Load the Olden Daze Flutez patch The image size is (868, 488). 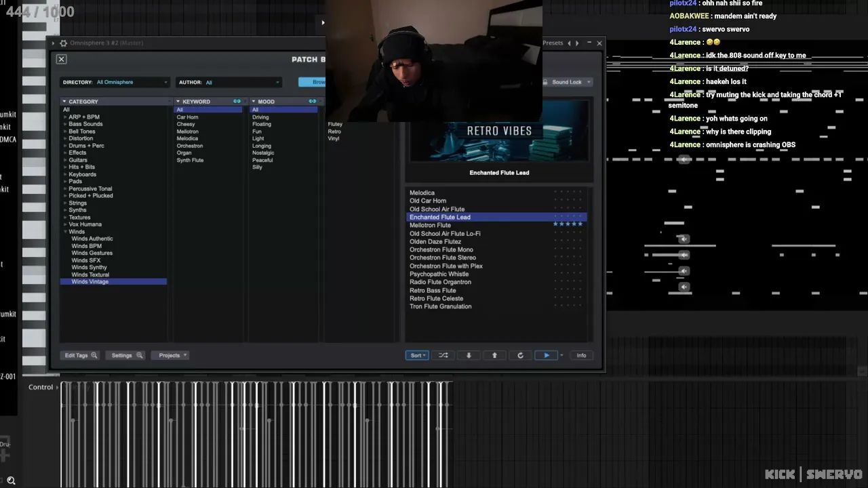tap(435, 242)
